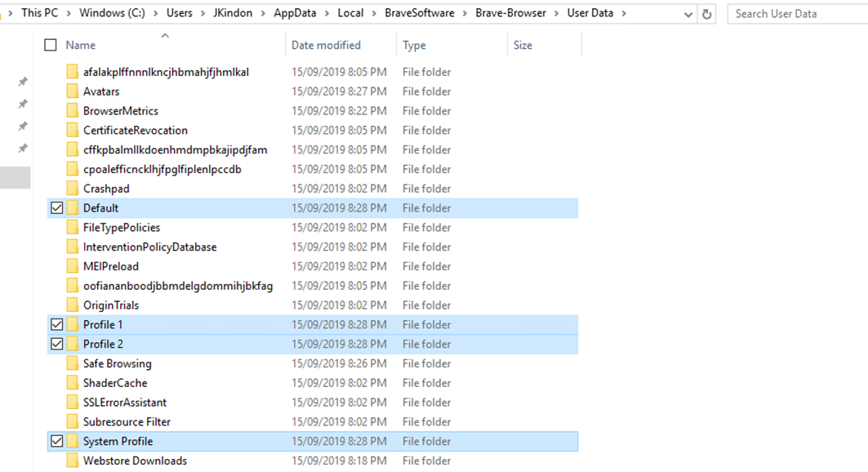Image resolution: width=868 pixels, height=472 pixels.
Task: Uncheck the Profile 1 folder checkbox
Action: pos(56,324)
